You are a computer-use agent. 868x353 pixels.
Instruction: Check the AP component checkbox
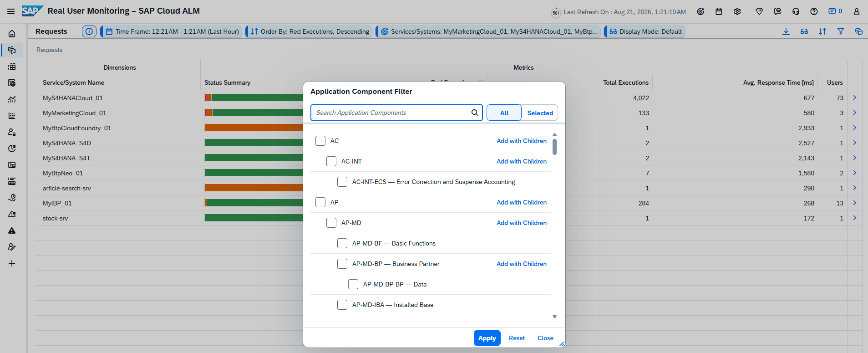coord(320,202)
